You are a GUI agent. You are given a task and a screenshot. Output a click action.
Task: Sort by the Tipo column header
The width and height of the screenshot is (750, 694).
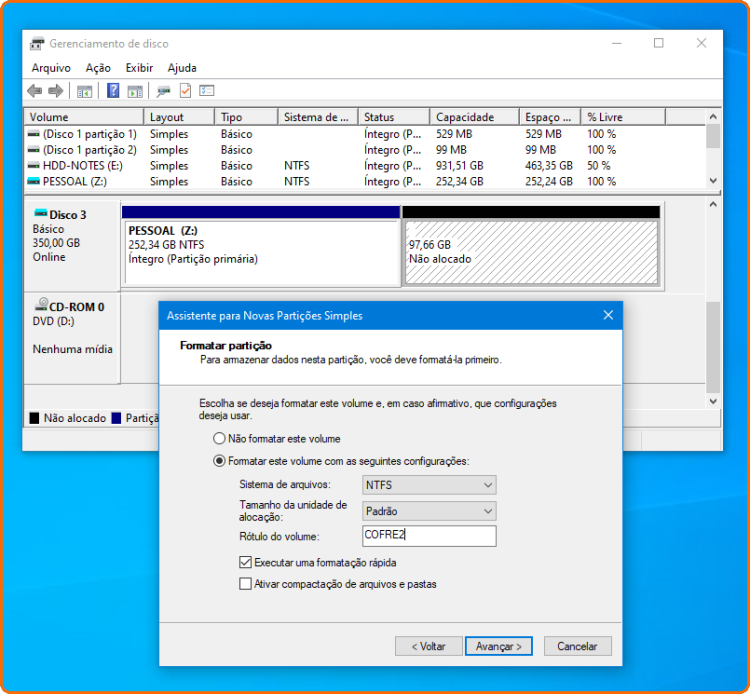click(246, 117)
